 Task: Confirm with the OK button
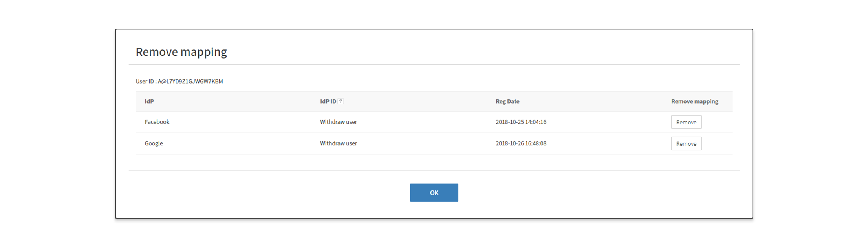tap(434, 193)
